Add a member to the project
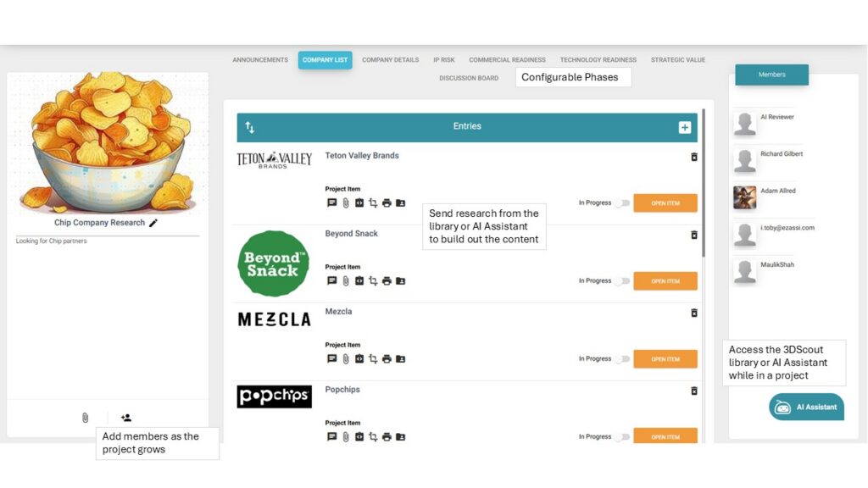The height and width of the screenshot is (488, 868). click(x=125, y=418)
